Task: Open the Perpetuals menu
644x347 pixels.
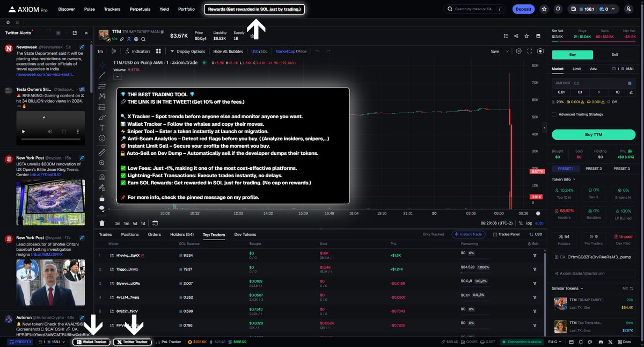Action: pyautogui.click(x=140, y=9)
